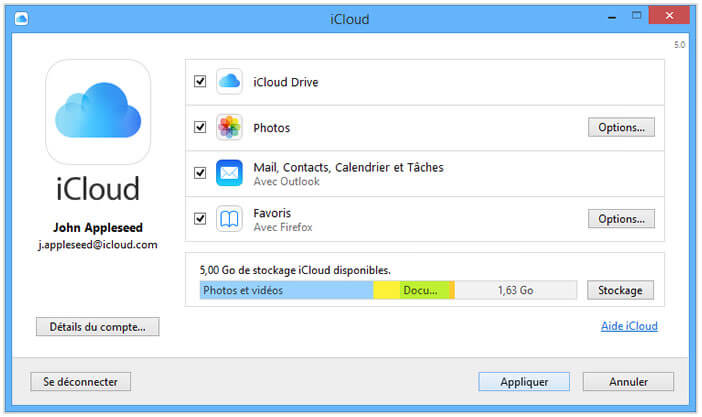The width and height of the screenshot is (702, 417).
Task: Click the Appliquer button
Action: point(523,381)
